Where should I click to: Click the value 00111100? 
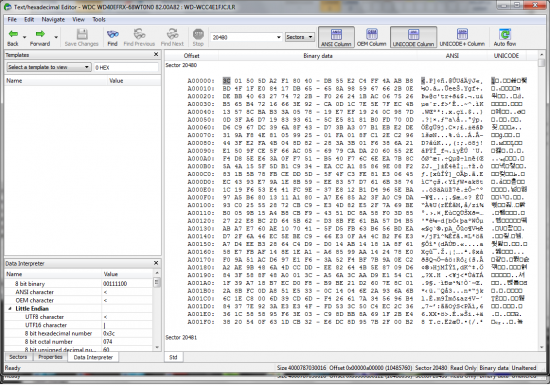(115, 284)
